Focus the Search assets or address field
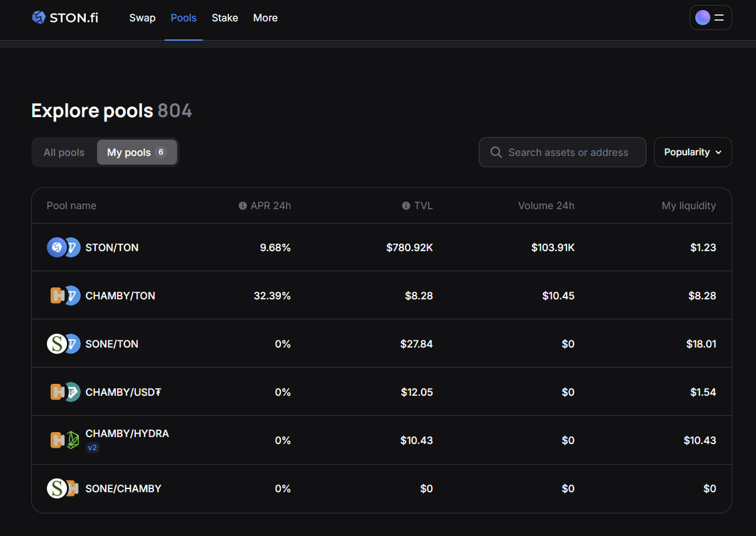 [562, 153]
